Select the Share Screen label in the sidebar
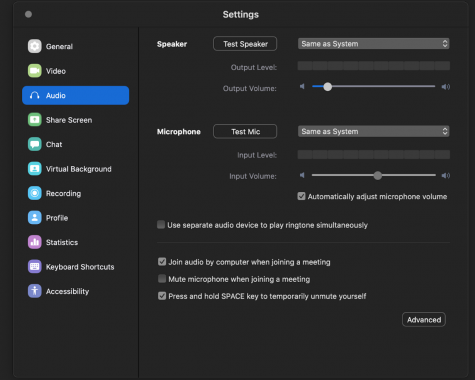 coord(69,120)
